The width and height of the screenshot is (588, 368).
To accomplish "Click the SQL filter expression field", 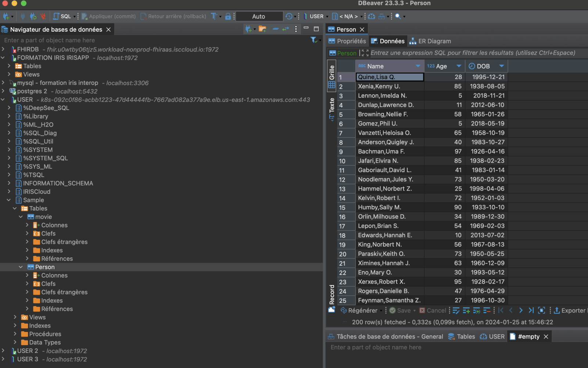I will [472, 53].
